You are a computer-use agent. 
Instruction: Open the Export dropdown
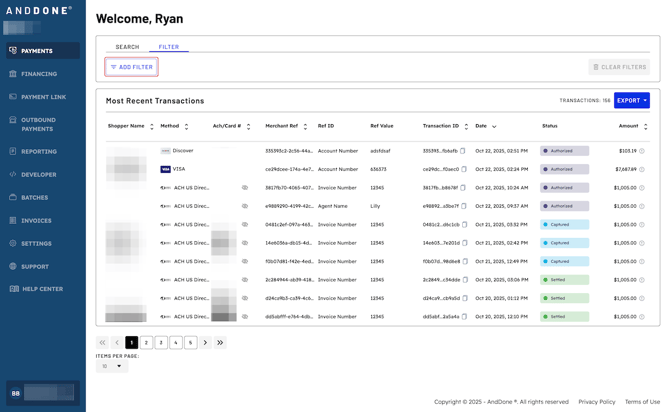coord(631,100)
